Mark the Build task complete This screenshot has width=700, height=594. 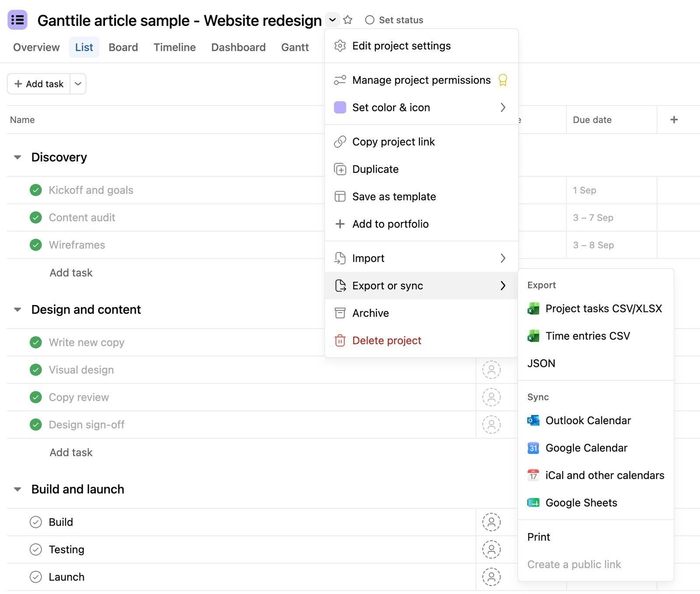35,522
